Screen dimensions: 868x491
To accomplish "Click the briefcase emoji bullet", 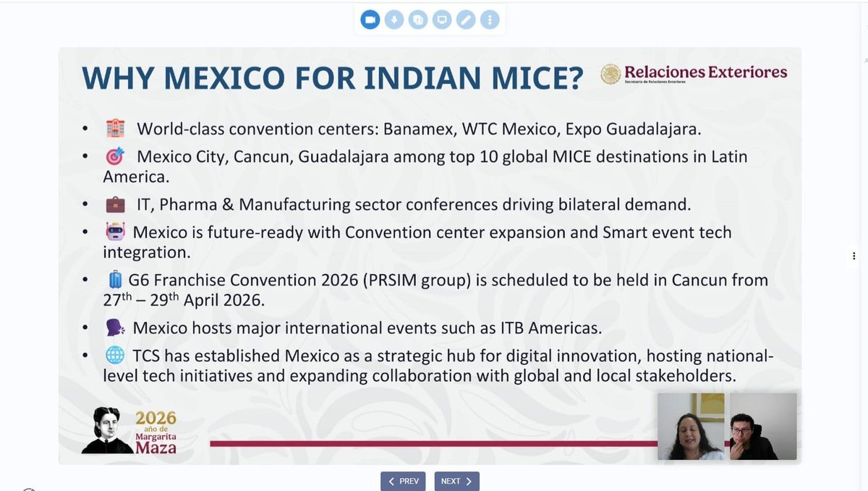I will tap(114, 205).
